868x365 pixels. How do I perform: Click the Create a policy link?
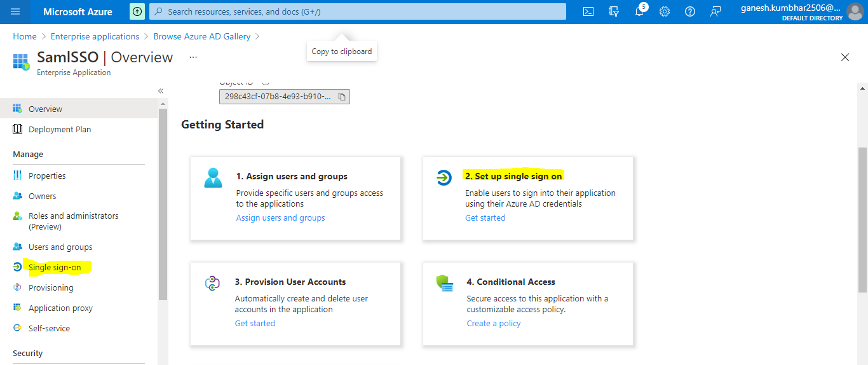[x=494, y=323]
